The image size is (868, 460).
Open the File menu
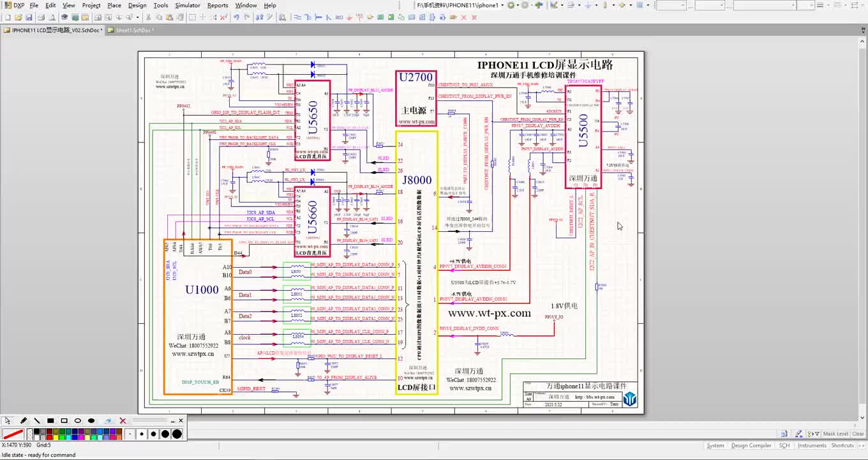click(x=34, y=5)
